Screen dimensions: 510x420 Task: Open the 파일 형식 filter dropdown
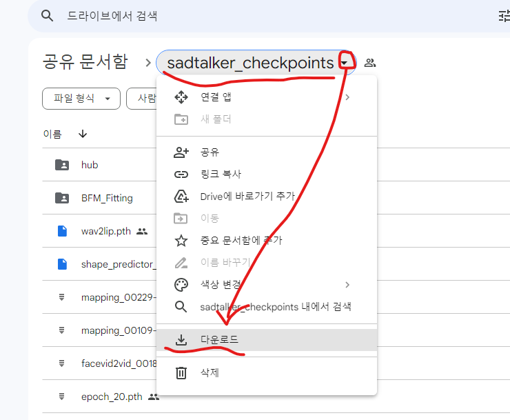click(x=81, y=99)
